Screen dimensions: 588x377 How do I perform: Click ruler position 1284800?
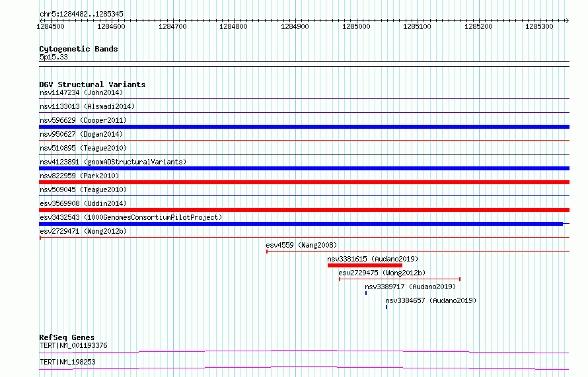coord(234,26)
